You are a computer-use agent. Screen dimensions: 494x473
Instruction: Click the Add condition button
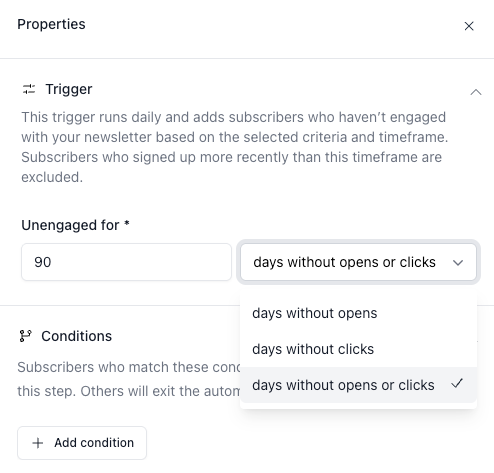(x=82, y=443)
